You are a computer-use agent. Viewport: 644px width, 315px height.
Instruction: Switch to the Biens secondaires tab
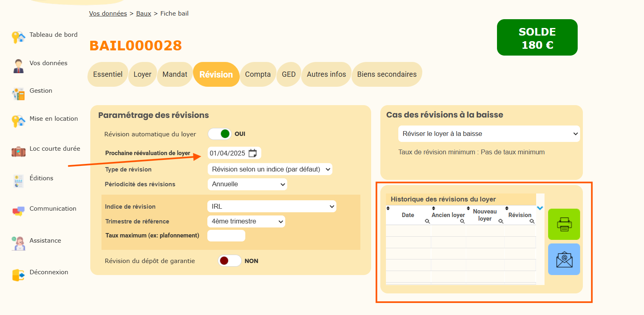(x=387, y=74)
